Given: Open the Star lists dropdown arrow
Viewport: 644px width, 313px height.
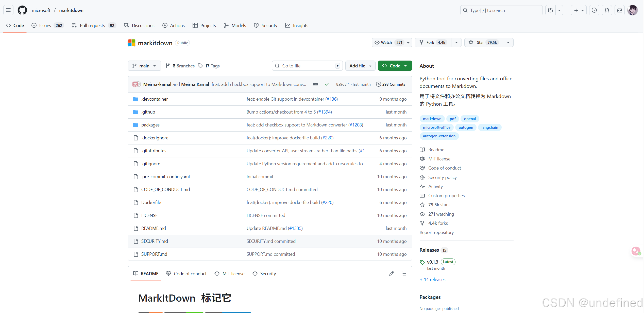Looking at the screenshot, I should click(x=508, y=43).
